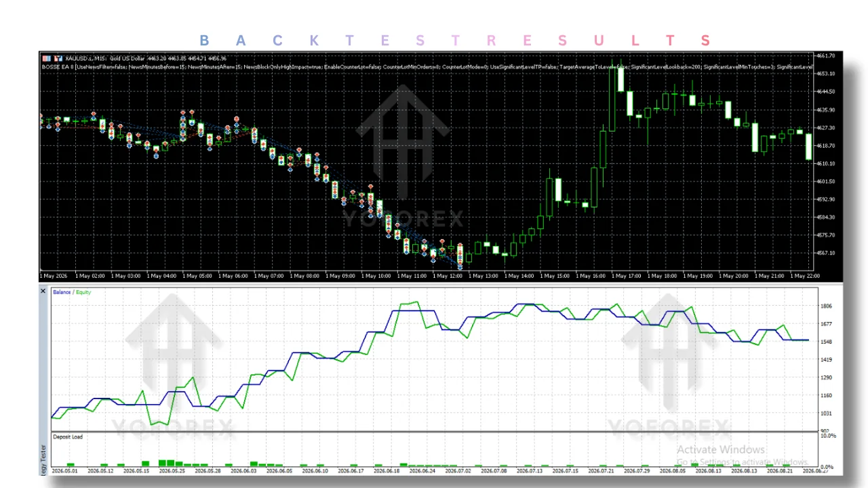This screenshot has width=868, height=488.
Task: Click price level 4661.70 on price axis
Action: [x=827, y=56]
